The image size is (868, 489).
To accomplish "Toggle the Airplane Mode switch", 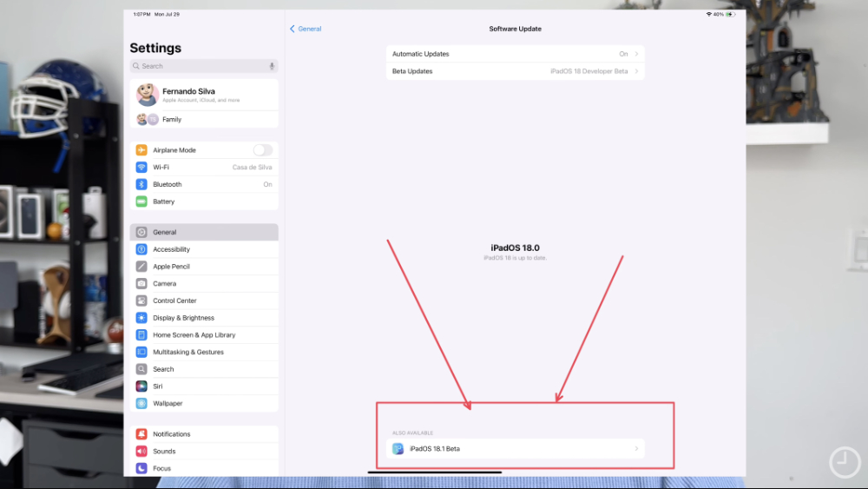I will tap(263, 150).
